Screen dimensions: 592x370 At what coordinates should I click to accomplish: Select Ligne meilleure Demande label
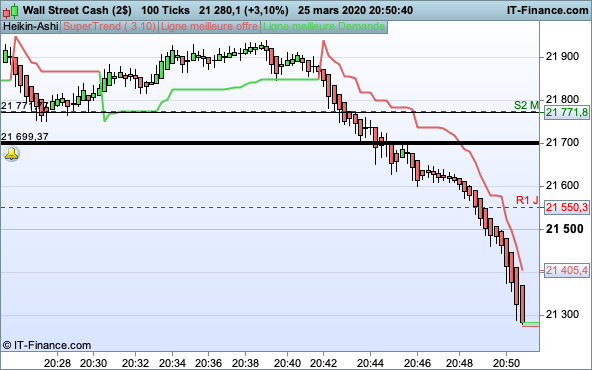[324, 26]
